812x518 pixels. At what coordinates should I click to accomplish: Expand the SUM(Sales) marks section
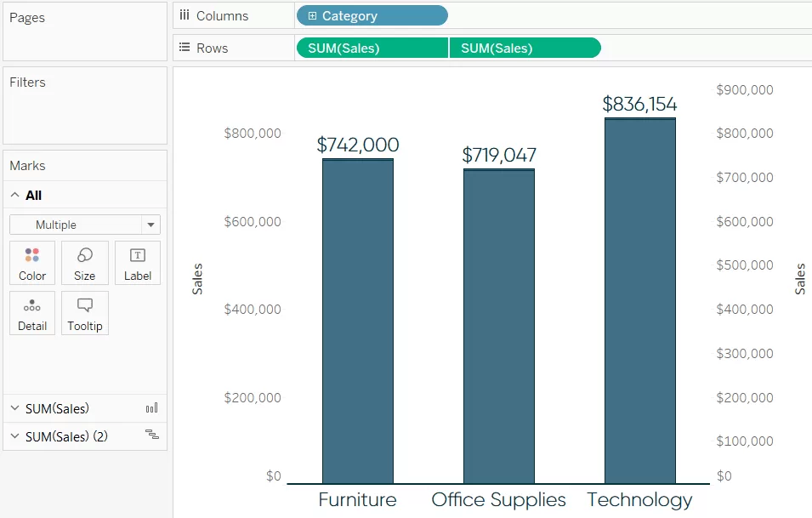click(14, 409)
